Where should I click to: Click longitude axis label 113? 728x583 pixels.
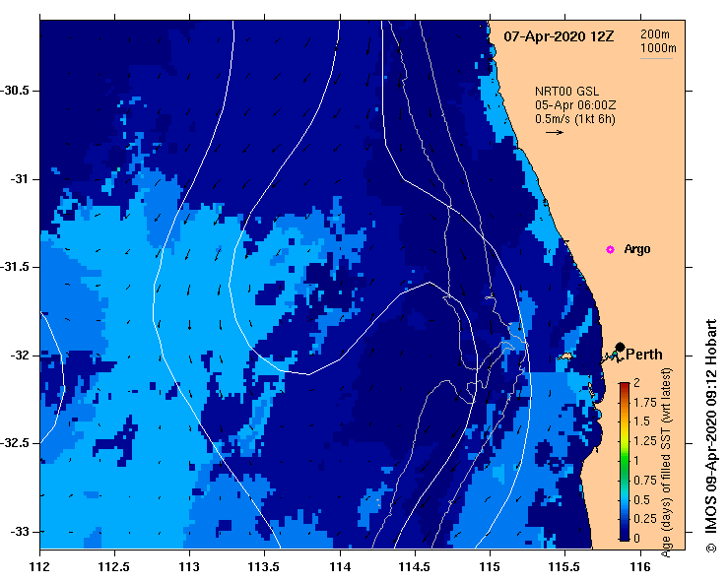coord(189,567)
